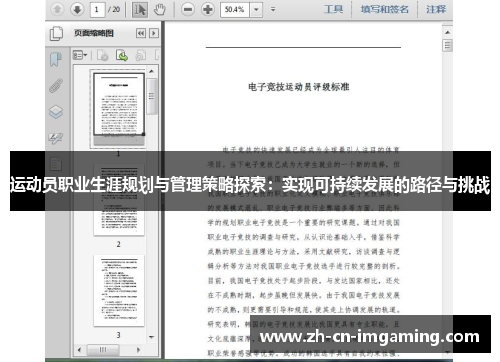Click the thumbnail panel horizontal scroll handle
The height and width of the screenshot is (362, 500).
103,350
